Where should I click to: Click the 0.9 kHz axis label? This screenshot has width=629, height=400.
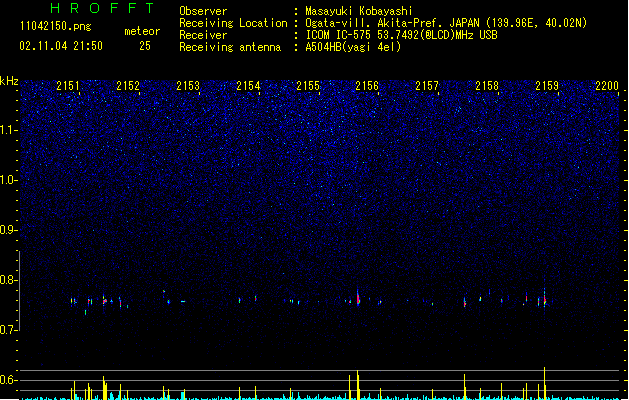click(x=9, y=230)
